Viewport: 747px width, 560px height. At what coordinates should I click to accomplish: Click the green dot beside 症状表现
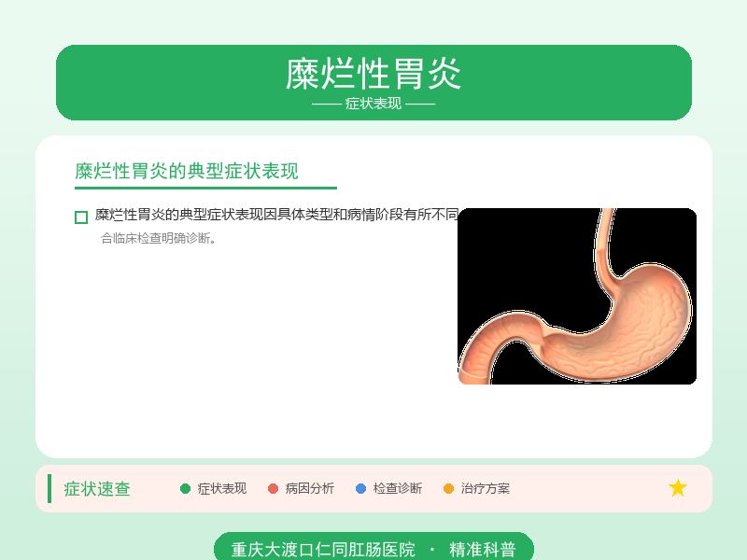tap(185, 488)
